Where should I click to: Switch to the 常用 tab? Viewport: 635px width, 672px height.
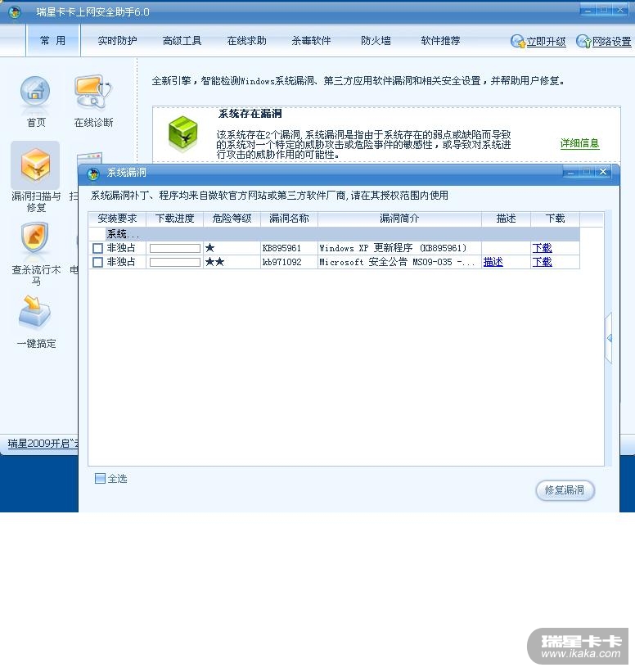click(52, 41)
